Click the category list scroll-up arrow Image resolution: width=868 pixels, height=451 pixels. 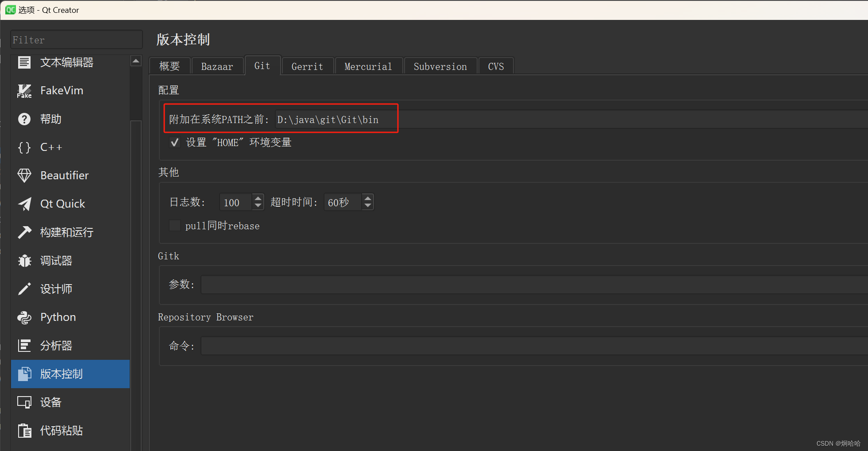pos(136,61)
